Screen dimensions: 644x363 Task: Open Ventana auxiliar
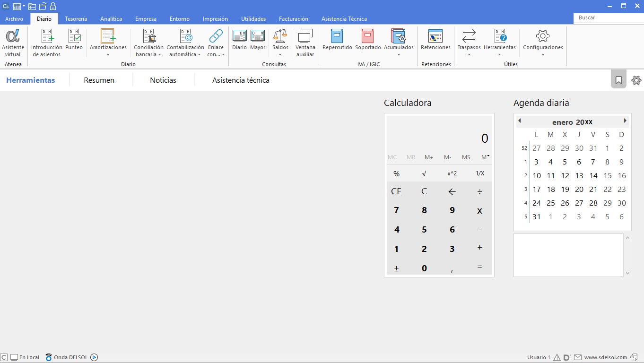click(305, 43)
